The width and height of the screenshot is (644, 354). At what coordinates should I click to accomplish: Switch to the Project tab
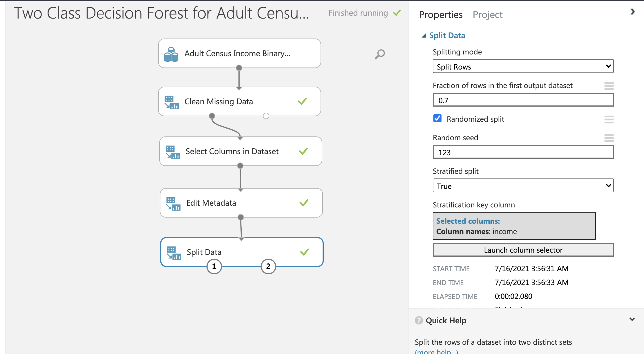pos(488,14)
